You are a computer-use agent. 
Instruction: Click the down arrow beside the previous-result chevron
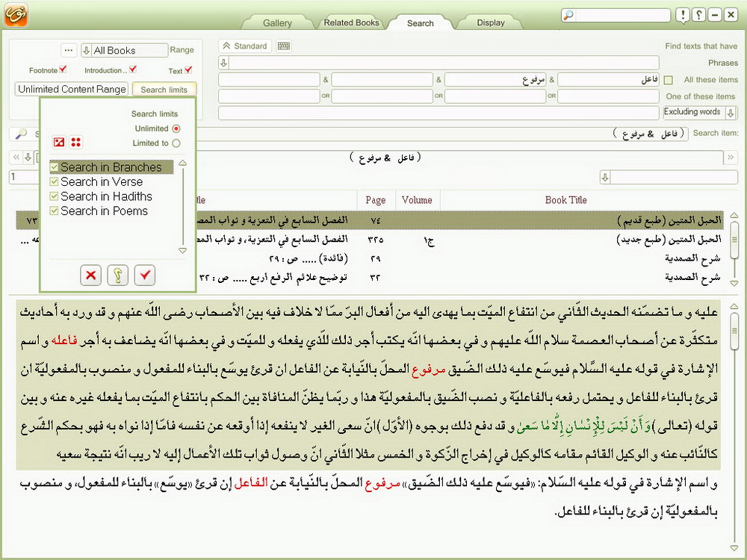coord(28,157)
